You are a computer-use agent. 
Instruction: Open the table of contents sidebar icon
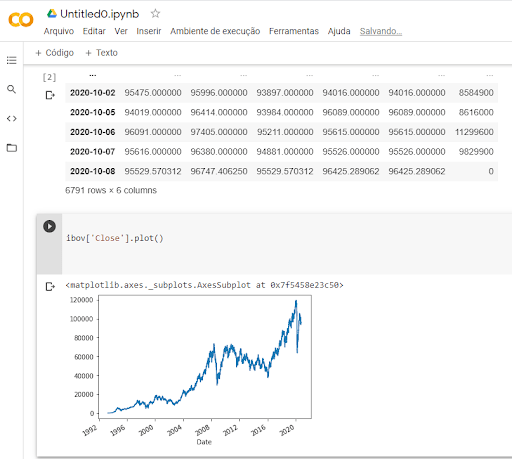(11, 60)
